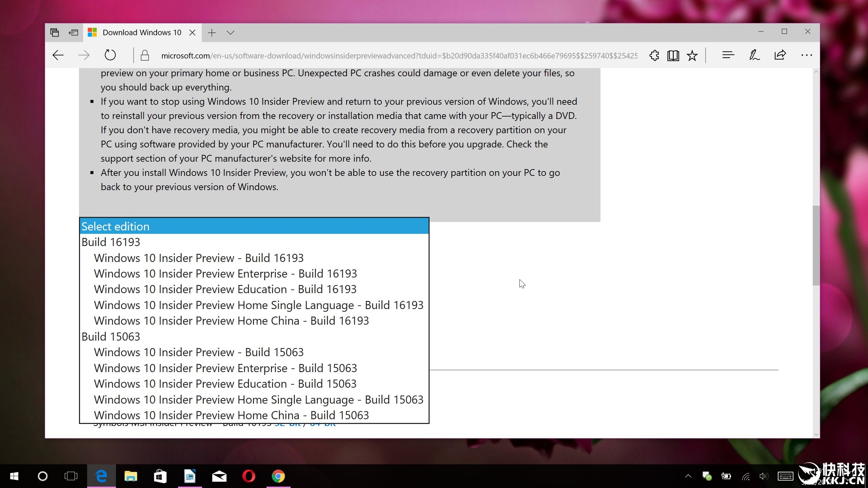Click the Set tabs aside icon
This screenshot has width=868, height=488.
coord(73,33)
